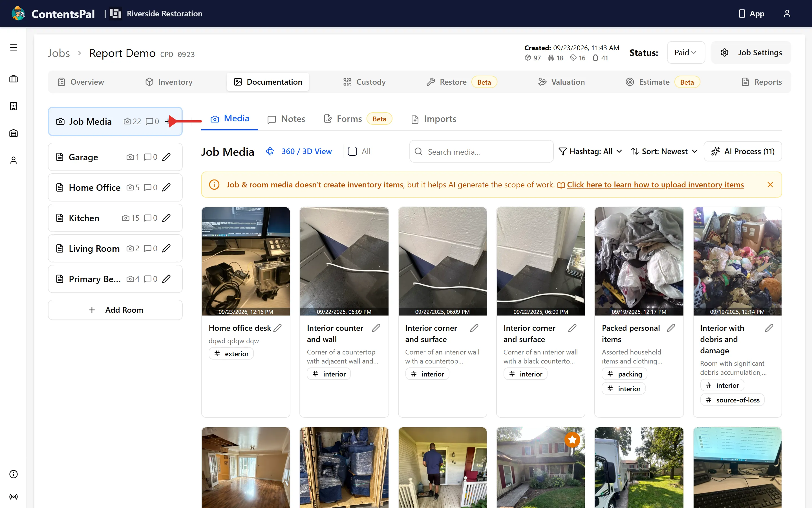Switch to the Notes sub-tab
The height and width of the screenshot is (508, 812).
tap(286, 119)
